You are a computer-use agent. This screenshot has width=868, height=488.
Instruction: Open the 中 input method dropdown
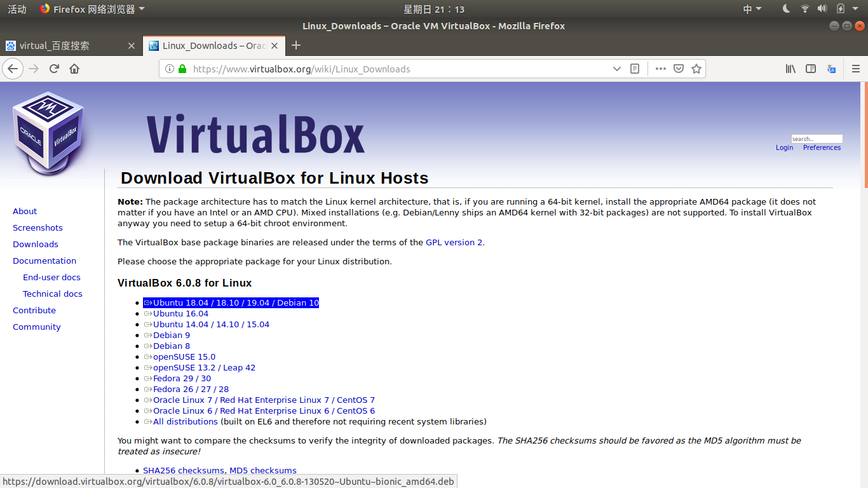752,9
